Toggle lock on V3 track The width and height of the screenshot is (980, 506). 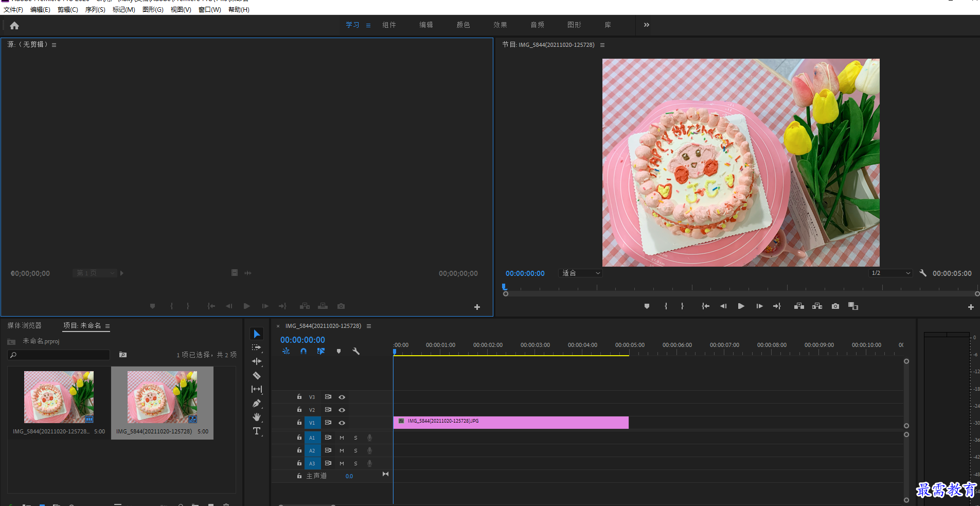point(299,397)
